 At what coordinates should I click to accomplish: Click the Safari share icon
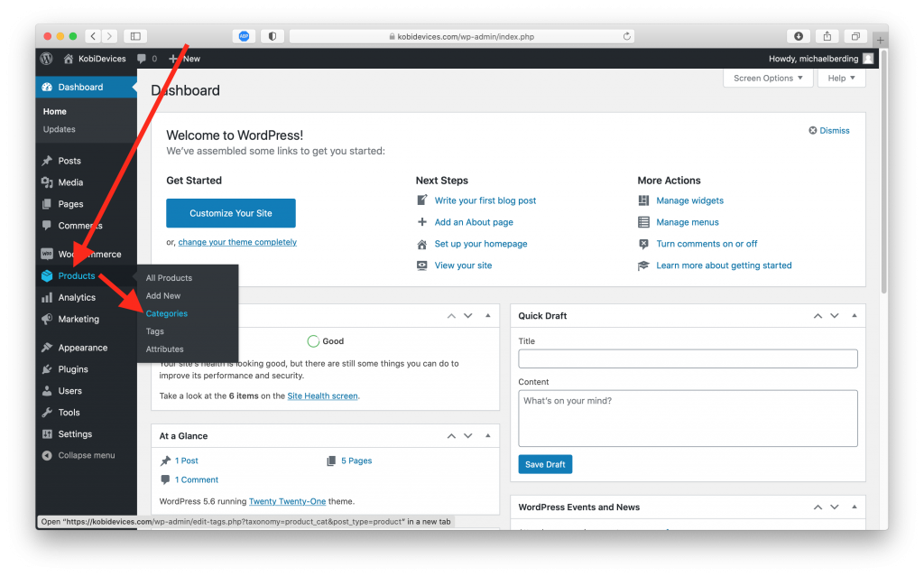(x=827, y=36)
